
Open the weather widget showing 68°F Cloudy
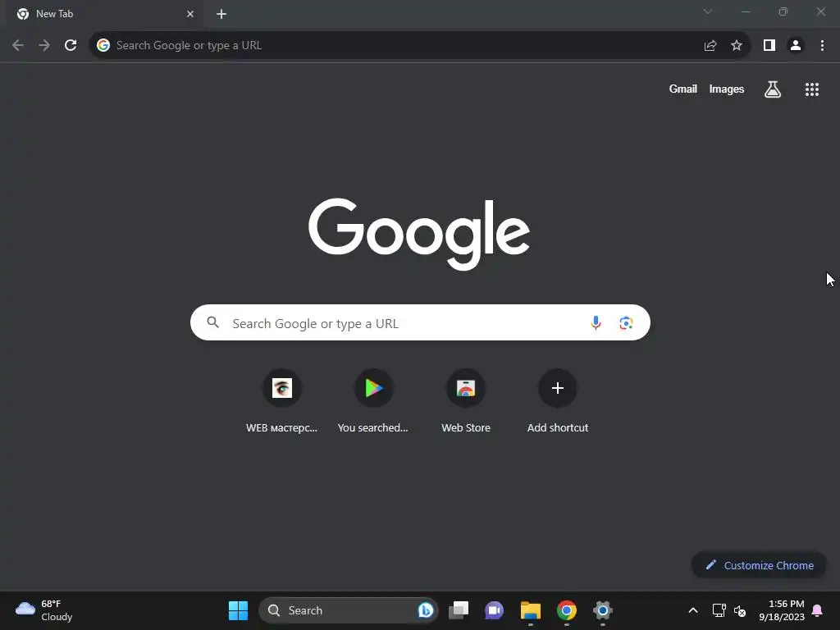pos(44,610)
